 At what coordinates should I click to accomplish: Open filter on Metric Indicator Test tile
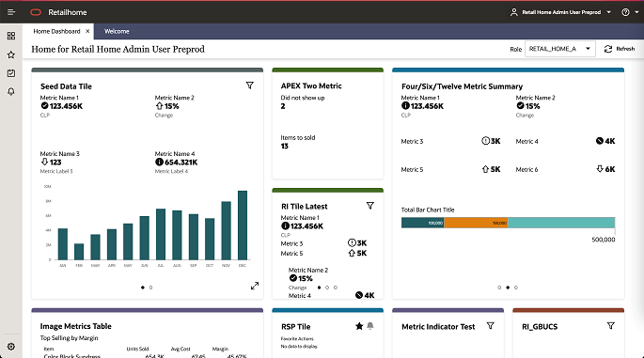coord(491,325)
